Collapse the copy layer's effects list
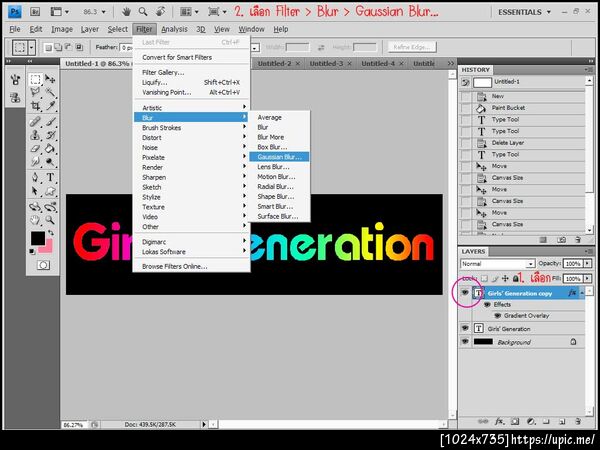 pyautogui.click(x=582, y=293)
